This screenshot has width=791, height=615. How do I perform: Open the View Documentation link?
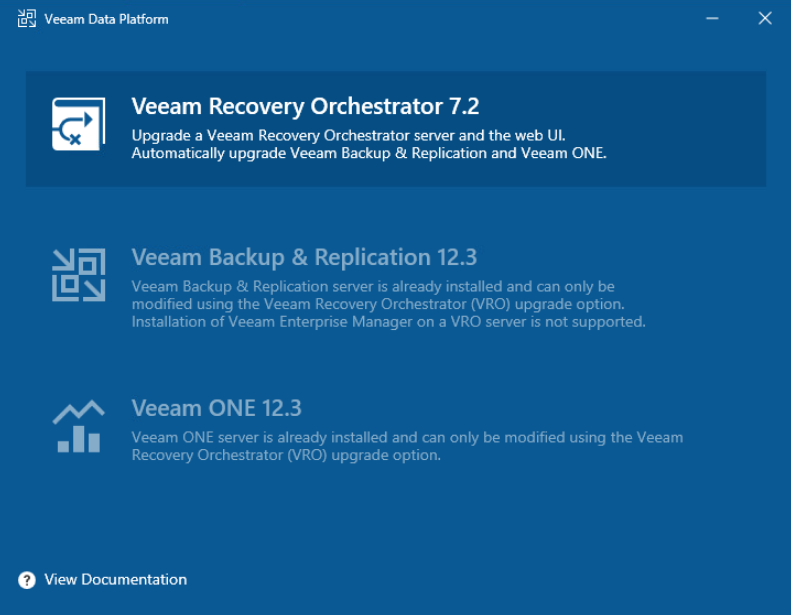coord(115,580)
